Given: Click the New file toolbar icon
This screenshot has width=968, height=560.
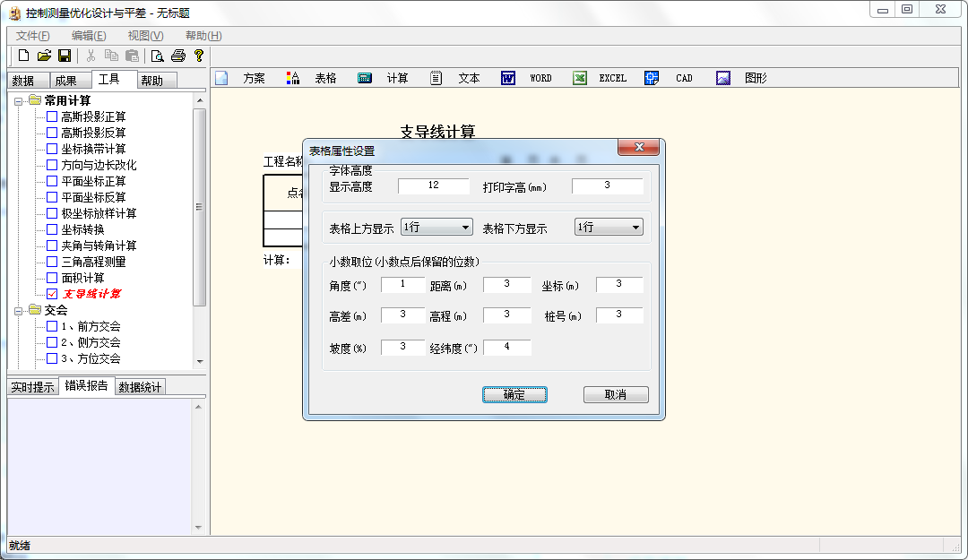Looking at the screenshot, I should click(24, 56).
